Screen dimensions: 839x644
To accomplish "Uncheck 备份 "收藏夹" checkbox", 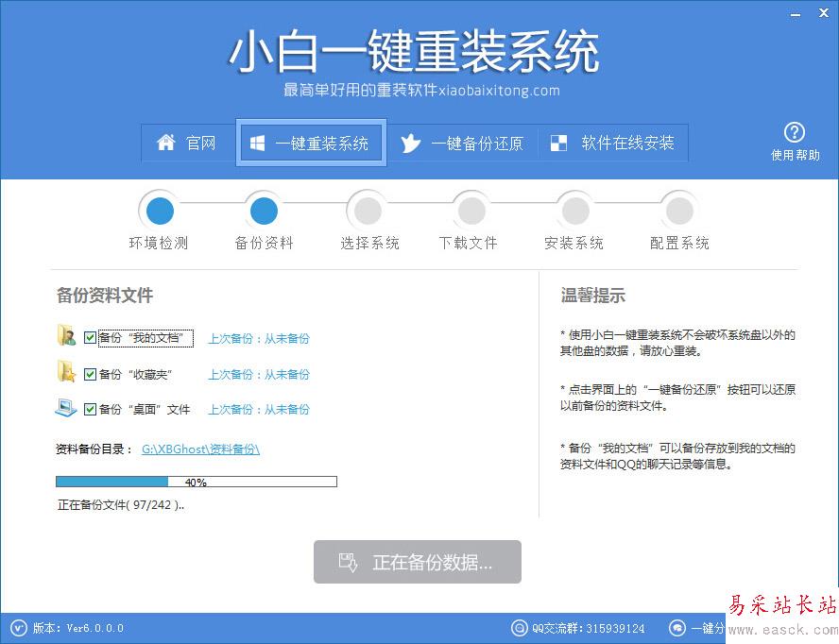I will pos(90,374).
